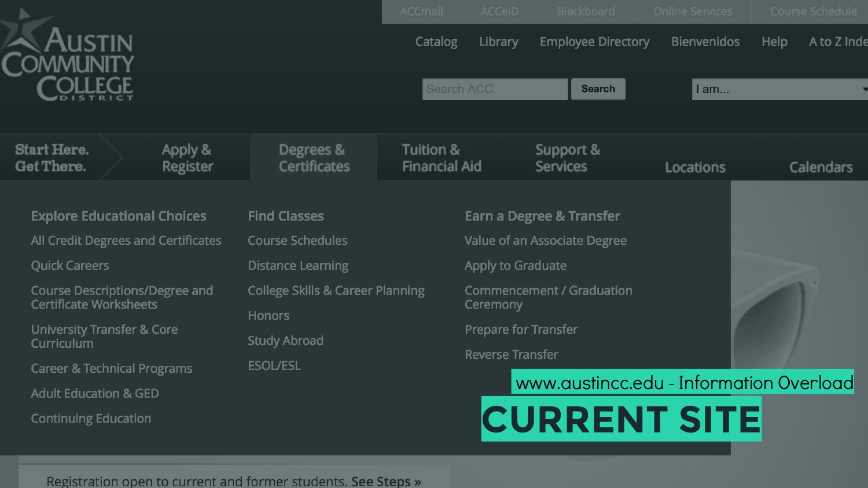Open Commencement / Graduation Ceremony link
This screenshot has width=868, height=488.
pos(549,297)
